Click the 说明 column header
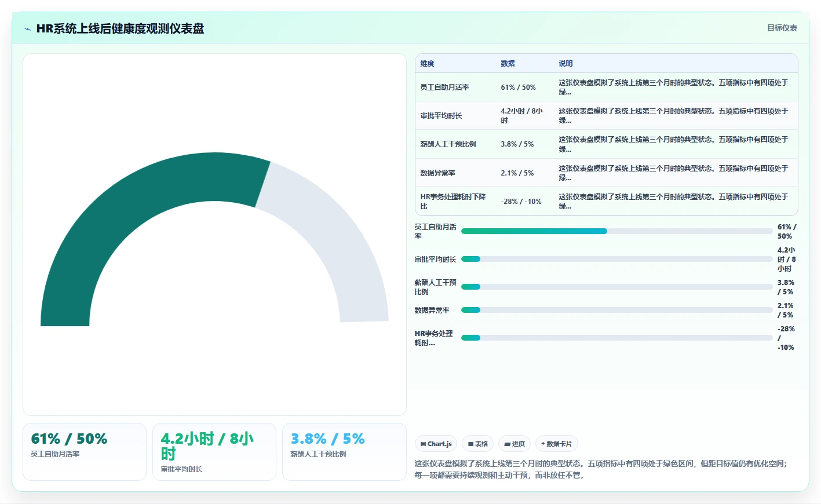The height and width of the screenshot is (504, 821). (x=565, y=64)
